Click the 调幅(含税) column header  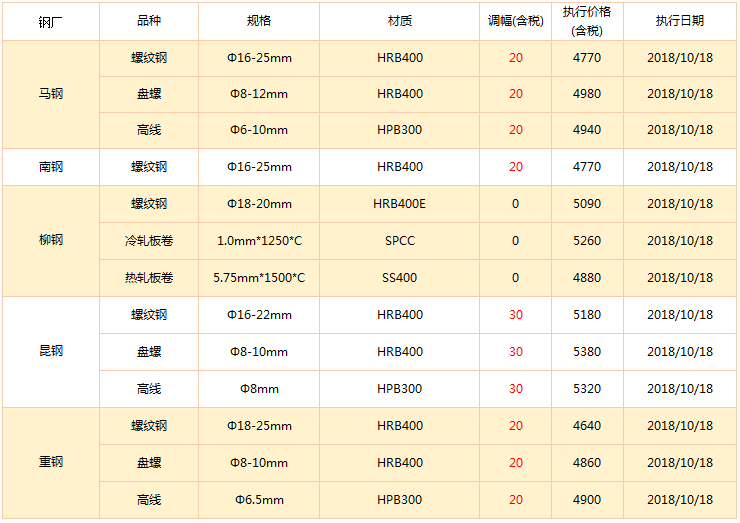click(515, 21)
